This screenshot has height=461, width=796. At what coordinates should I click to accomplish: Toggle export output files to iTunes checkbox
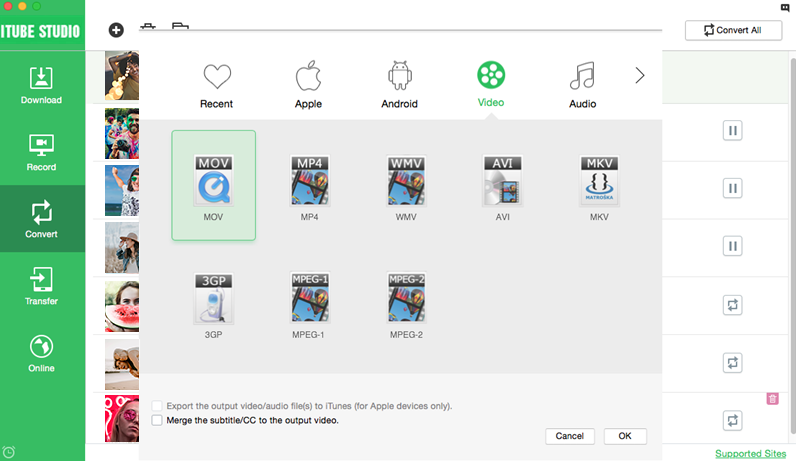click(x=157, y=406)
